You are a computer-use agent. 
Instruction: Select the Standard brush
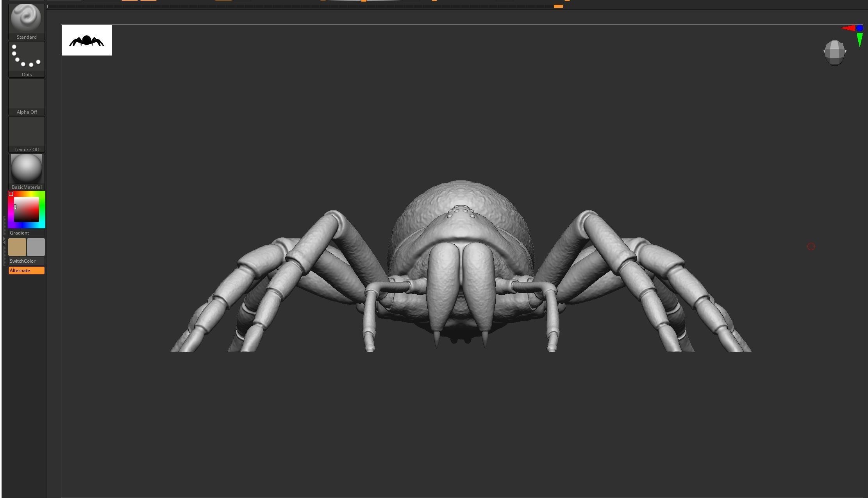tap(26, 18)
